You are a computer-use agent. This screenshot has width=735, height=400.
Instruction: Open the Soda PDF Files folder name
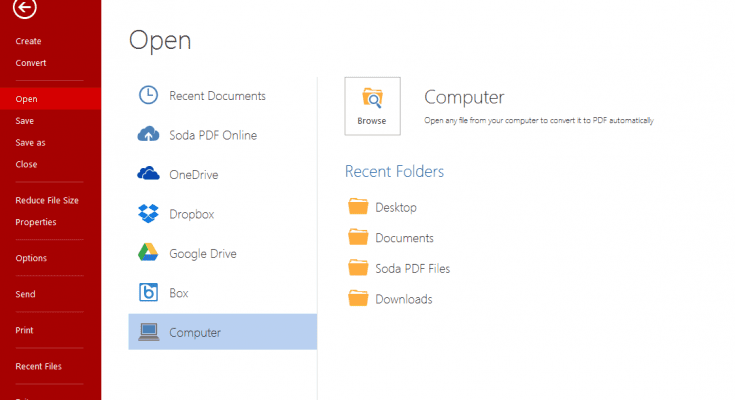(413, 269)
